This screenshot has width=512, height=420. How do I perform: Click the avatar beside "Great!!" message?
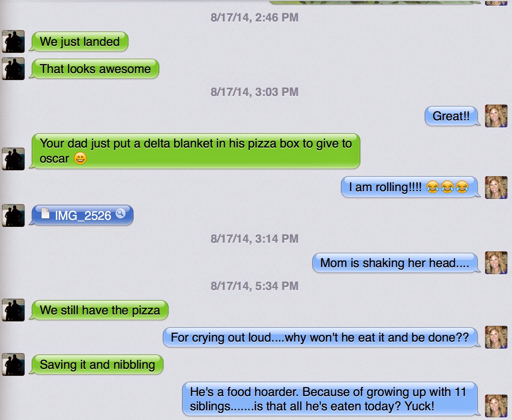tap(496, 116)
